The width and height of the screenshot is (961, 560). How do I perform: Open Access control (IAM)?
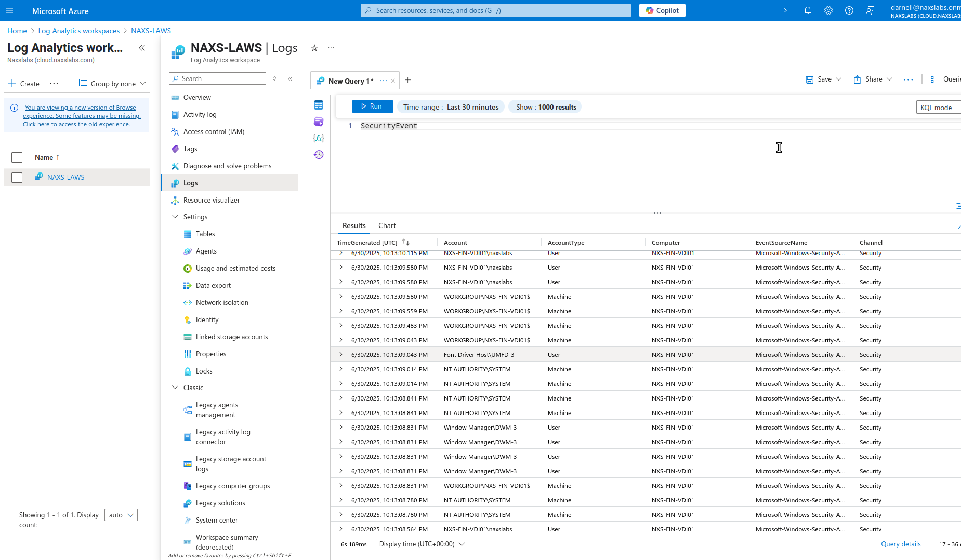[x=214, y=131]
